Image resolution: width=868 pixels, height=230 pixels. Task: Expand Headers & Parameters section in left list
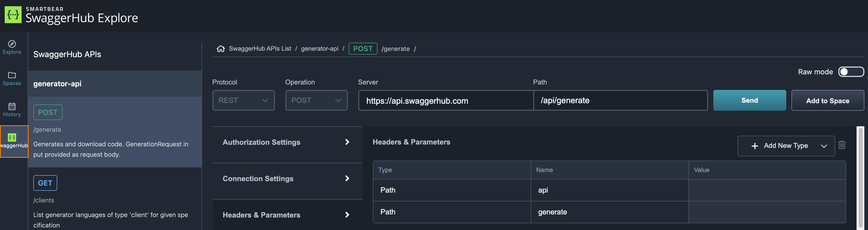click(x=287, y=215)
